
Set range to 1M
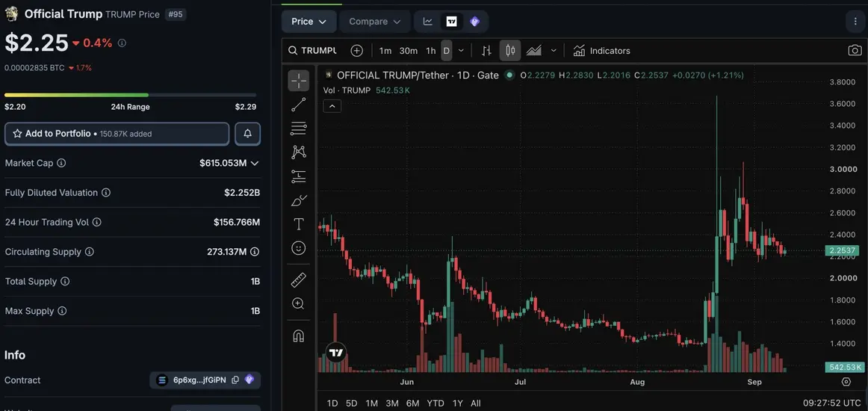point(372,404)
